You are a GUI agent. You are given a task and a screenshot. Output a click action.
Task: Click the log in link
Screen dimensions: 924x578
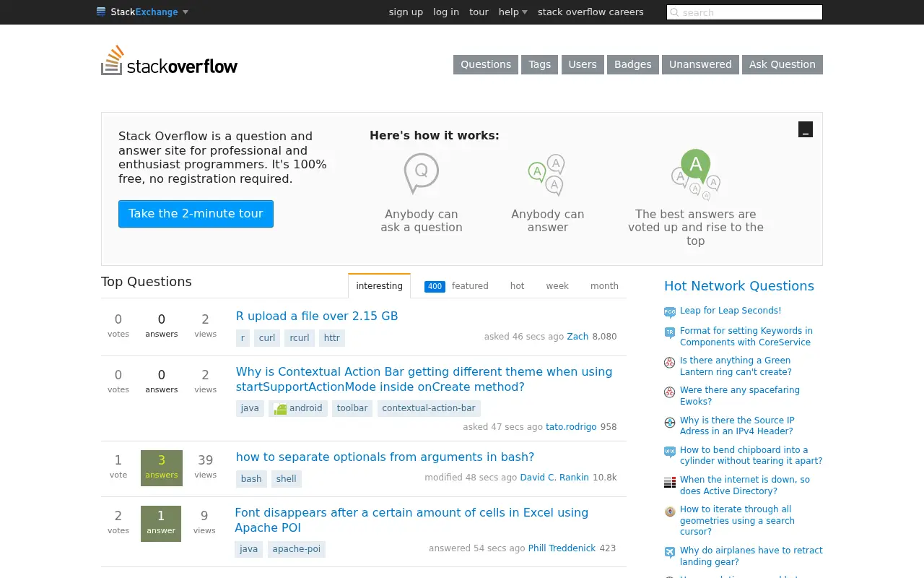[x=446, y=12]
